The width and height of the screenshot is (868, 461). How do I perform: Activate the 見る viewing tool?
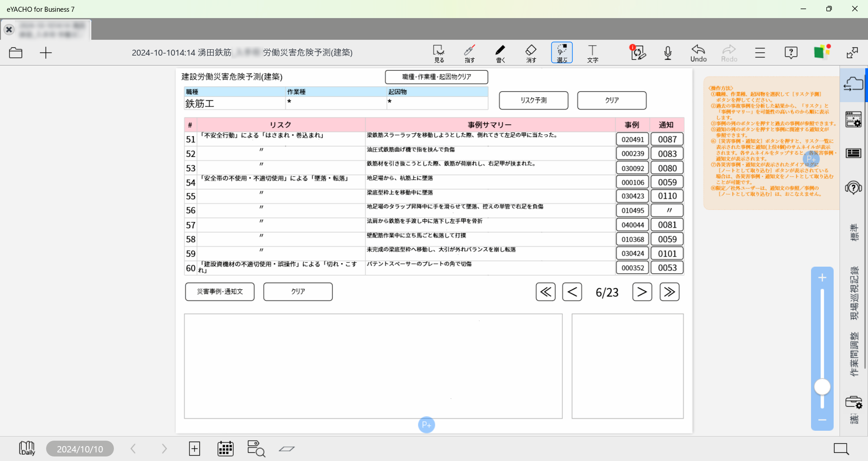click(x=438, y=53)
